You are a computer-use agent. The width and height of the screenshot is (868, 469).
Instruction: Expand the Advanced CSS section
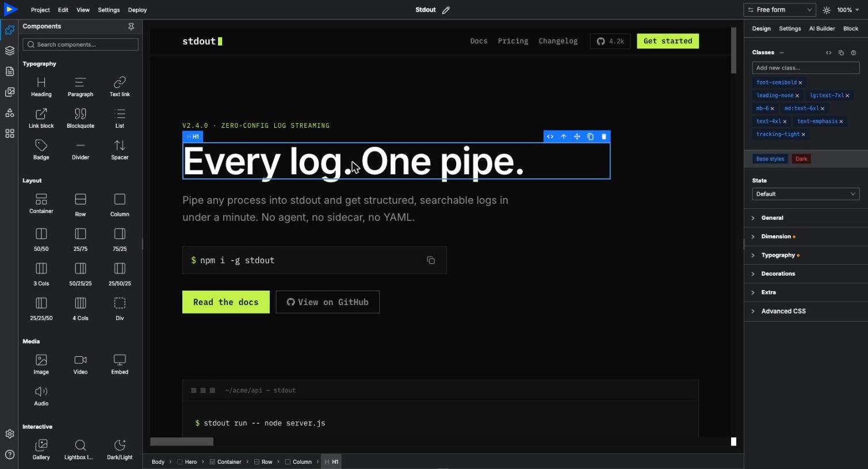coord(806,311)
